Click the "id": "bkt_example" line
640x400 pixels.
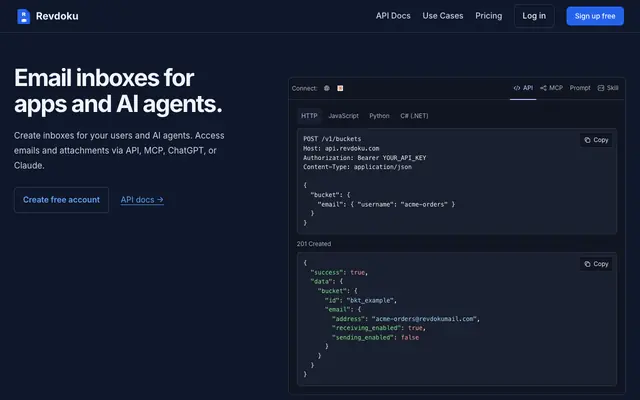(361, 300)
